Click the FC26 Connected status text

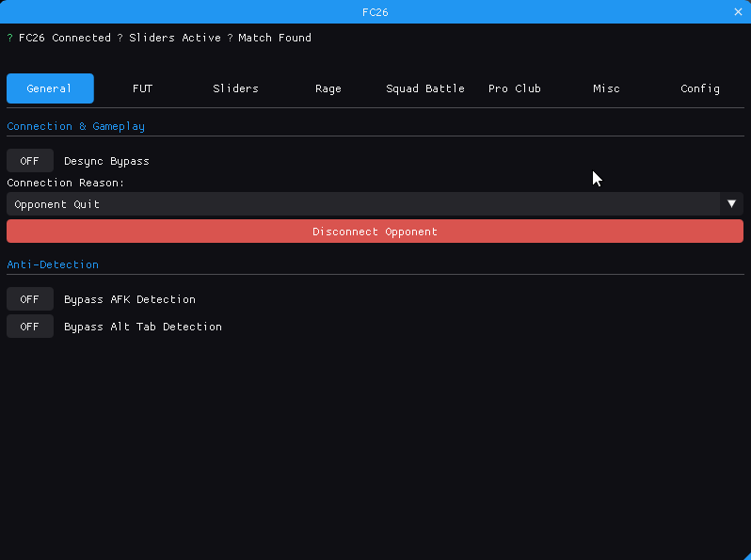(x=65, y=38)
